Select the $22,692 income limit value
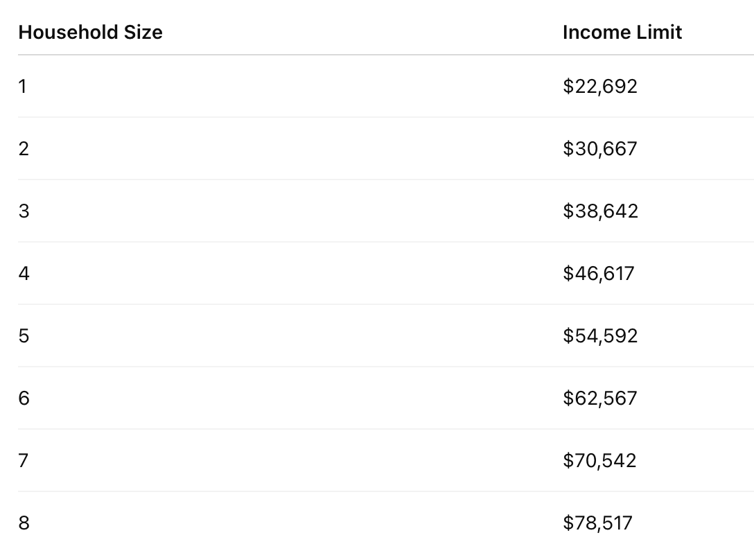 600,86
